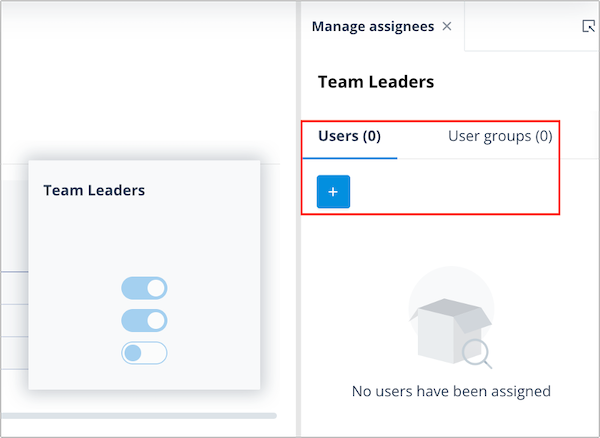Click the Team Leaders heading in the assignees panel

(x=376, y=82)
